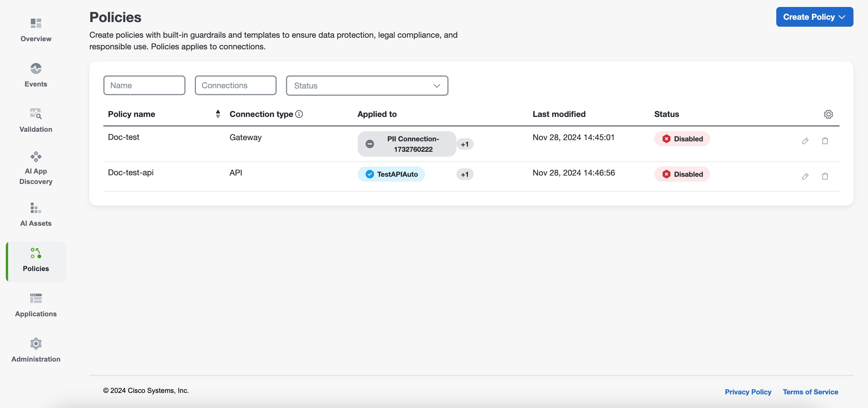Open the Applications sidebar icon
The width and height of the screenshot is (868, 408).
tap(36, 298)
